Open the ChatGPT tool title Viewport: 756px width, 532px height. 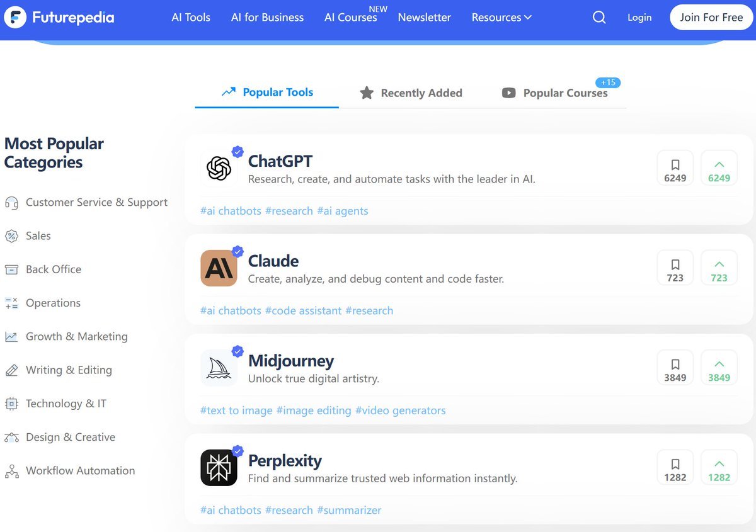[280, 161]
